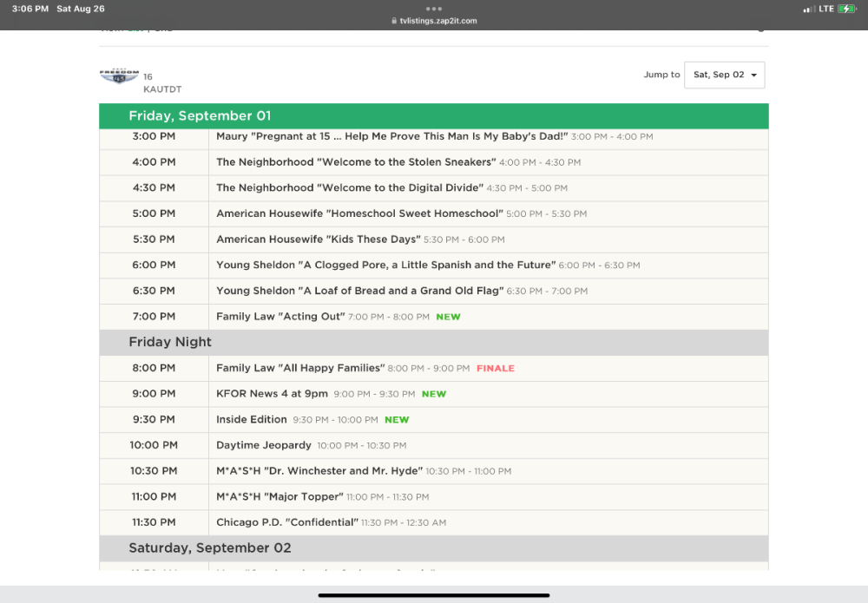868x603 pixels.
Task: Tap the home indicator bar at bottom
Action: pos(434,595)
